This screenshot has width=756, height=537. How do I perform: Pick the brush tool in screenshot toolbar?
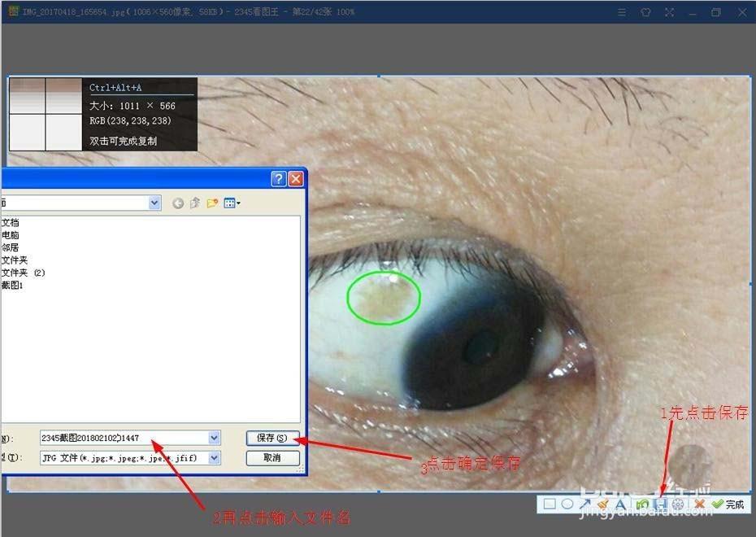603,504
